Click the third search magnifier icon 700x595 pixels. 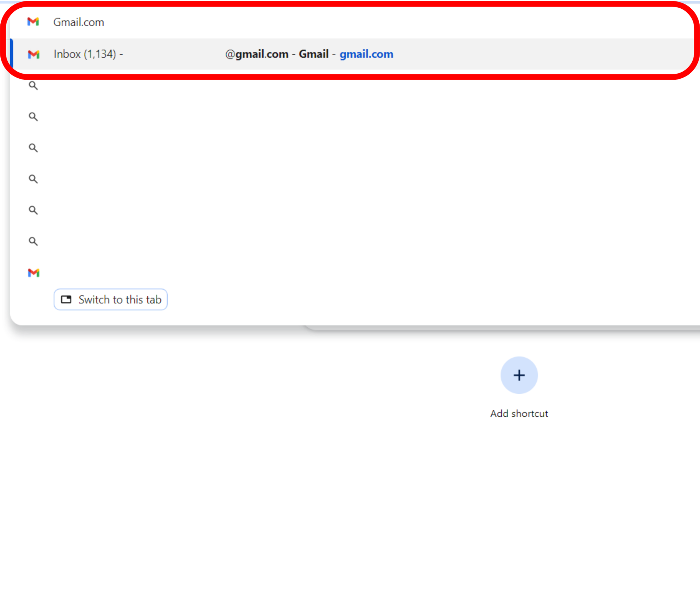click(33, 148)
